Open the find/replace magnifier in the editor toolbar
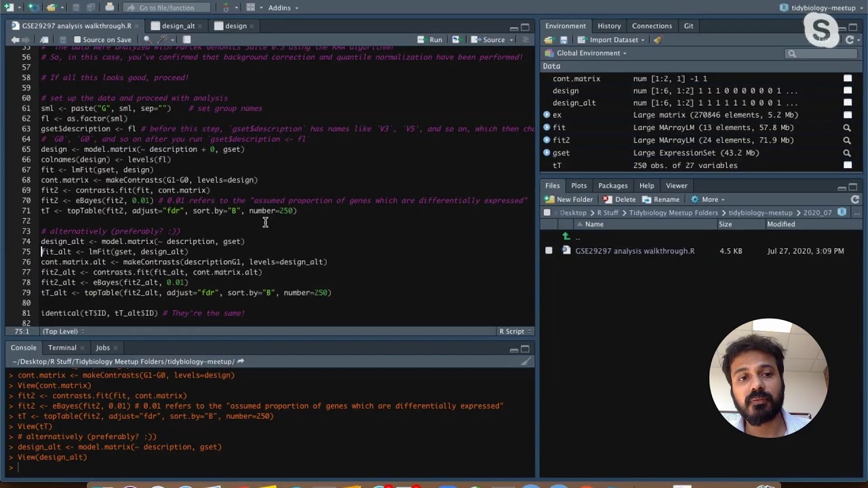 click(x=147, y=40)
